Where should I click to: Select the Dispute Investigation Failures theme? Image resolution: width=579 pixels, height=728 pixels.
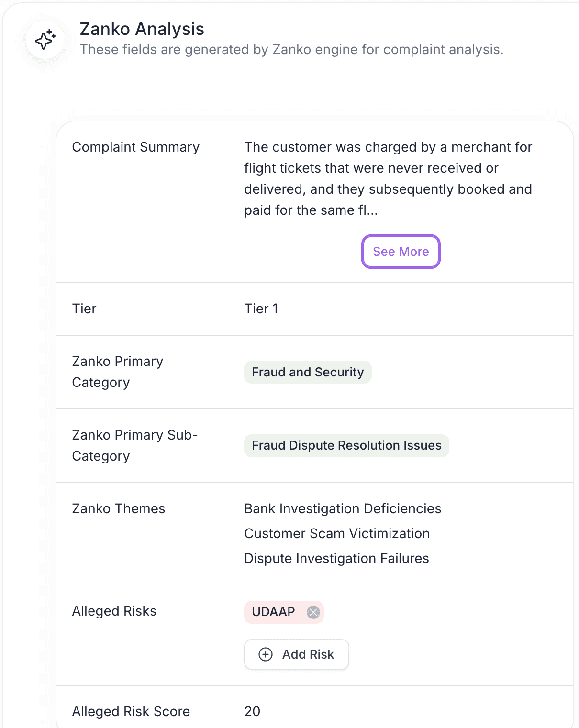click(x=336, y=558)
